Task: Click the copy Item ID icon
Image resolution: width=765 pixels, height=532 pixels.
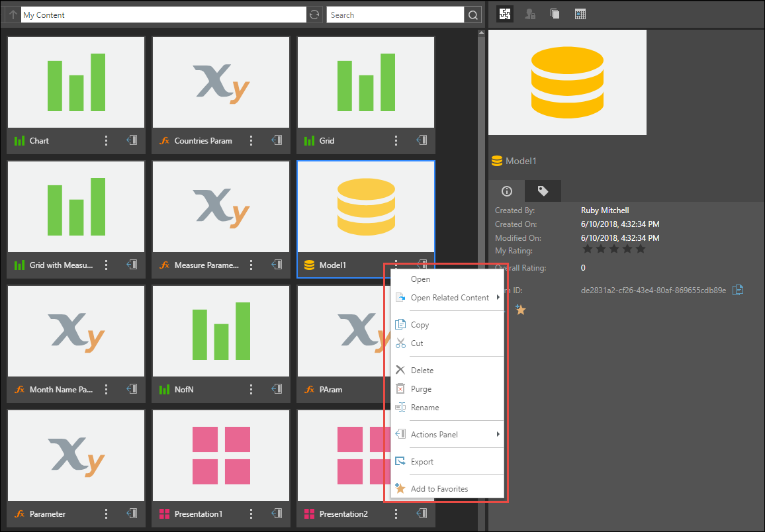Action: [739, 290]
